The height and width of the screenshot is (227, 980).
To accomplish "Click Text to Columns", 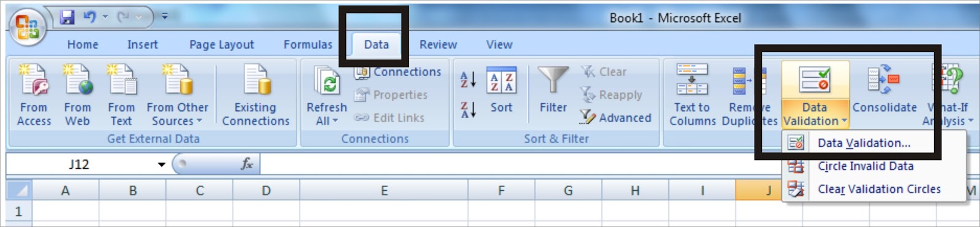I will [x=693, y=94].
